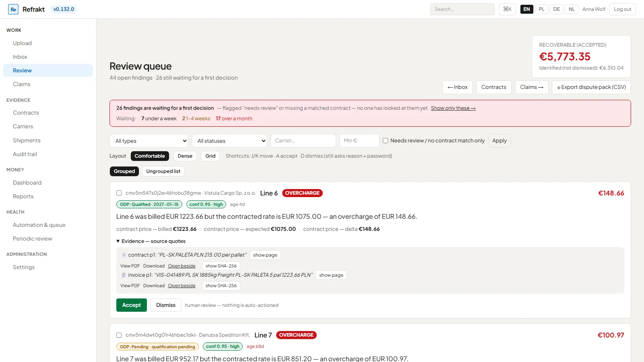Viewport: 644px width, 362px height.
Task: Click the contract p1 document icon
Action: [124, 255]
